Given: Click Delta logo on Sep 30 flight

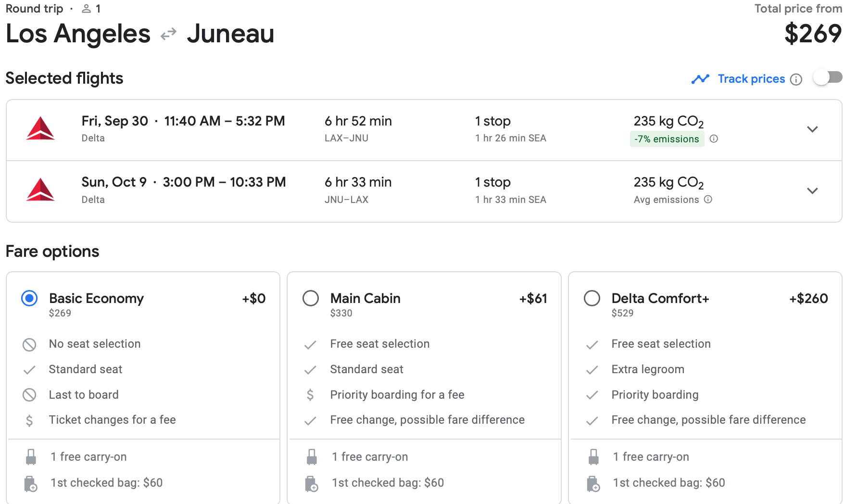Looking at the screenshot, I should click(x=40, y=128).
